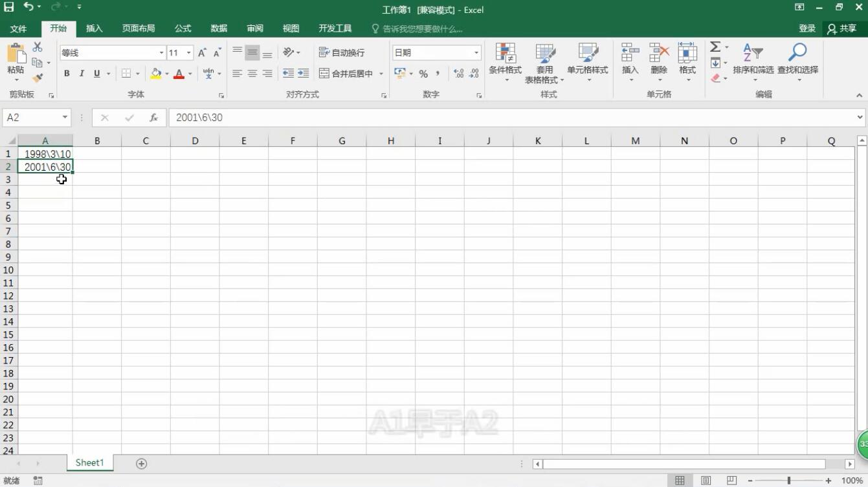
Task: Align text to top
Action: [237, 52]
